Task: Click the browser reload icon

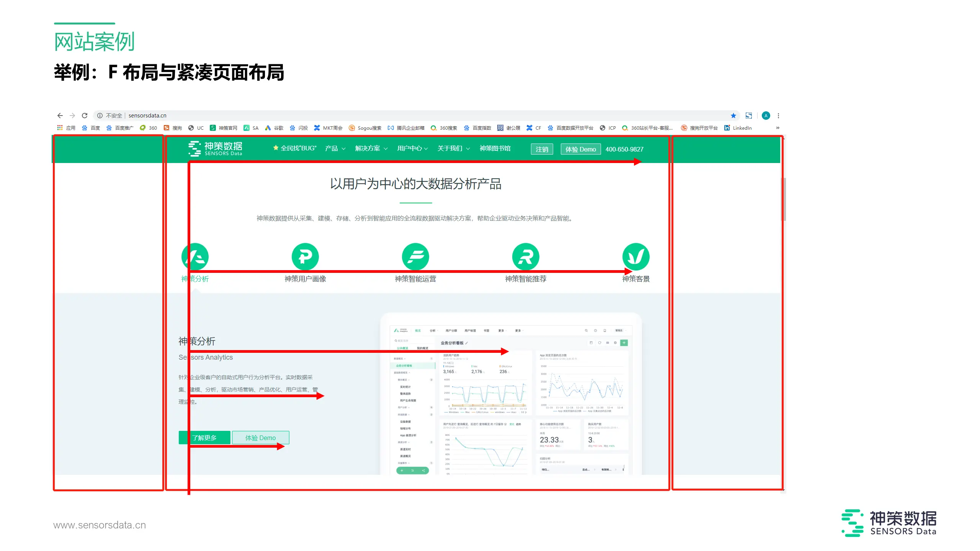Action: coord(85,116)
